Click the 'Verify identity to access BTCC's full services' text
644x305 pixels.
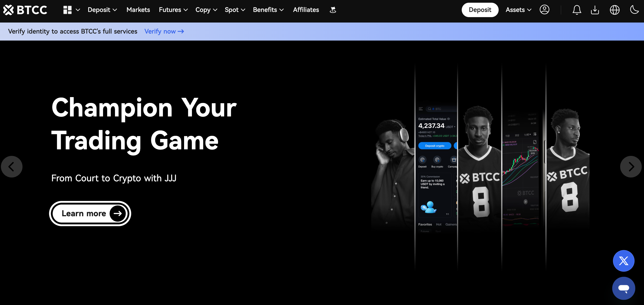pyautogui.click(x=72, y=31)
